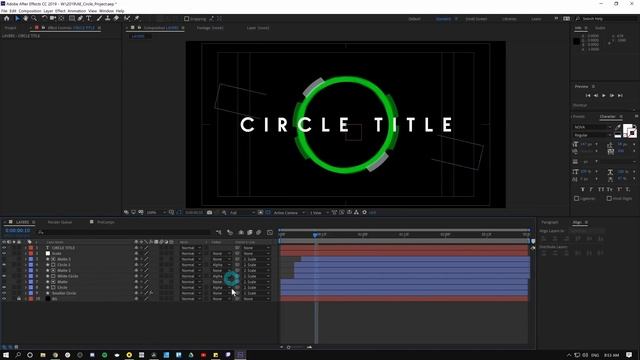Click the workspace panel toggle icon beside Search Help
Image resolution: width=640 pixels, height=360 pixels.
coord(567,19)
